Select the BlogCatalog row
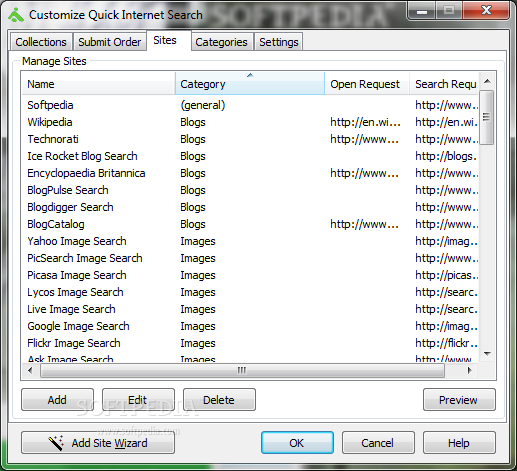The image size is (517, 471). click(x=251, y=224)
